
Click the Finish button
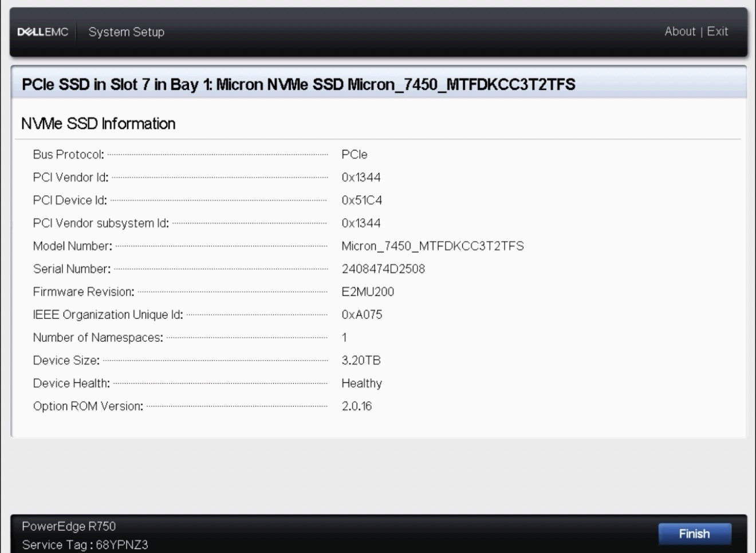click(694, 534)
